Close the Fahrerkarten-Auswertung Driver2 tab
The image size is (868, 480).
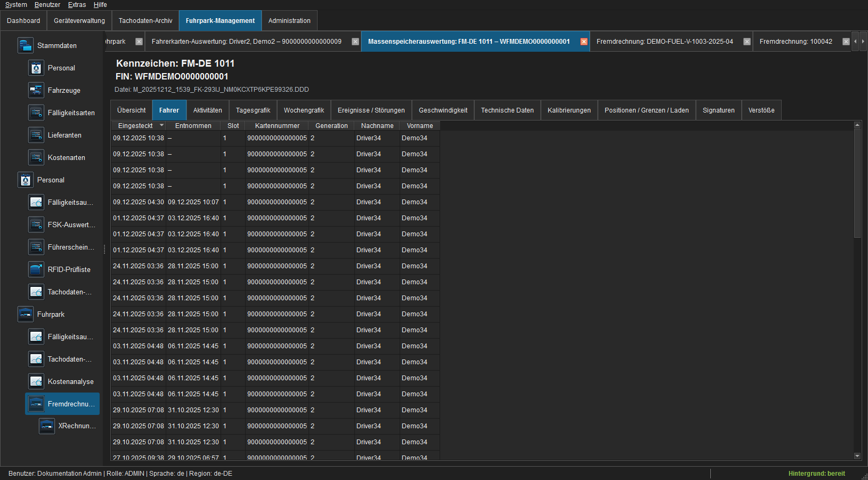(355, 42)
